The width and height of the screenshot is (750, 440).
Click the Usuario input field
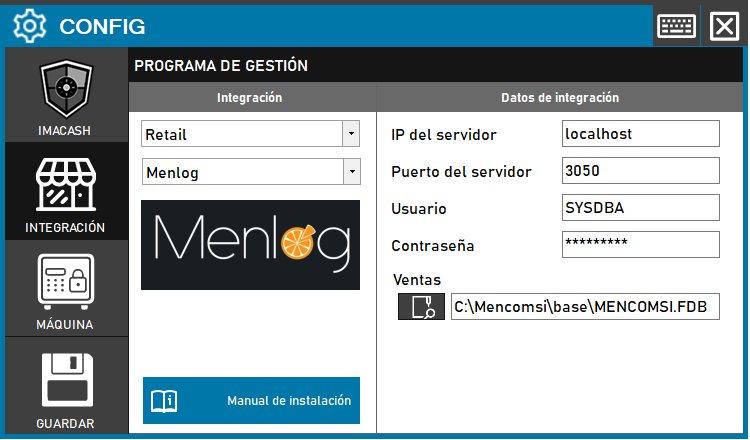point(640,208)
